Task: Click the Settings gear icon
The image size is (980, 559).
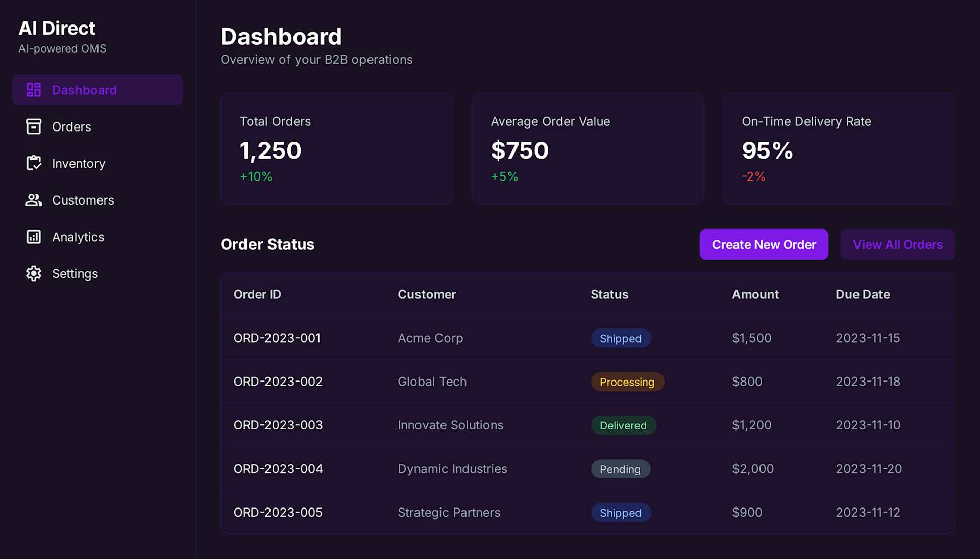Action: click(34, 273)
